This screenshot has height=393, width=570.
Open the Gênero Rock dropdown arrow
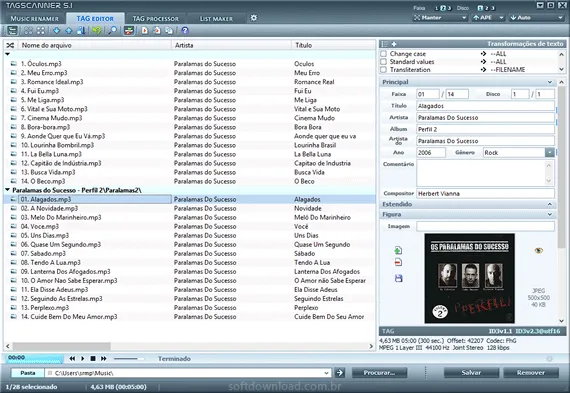[550, 153]
